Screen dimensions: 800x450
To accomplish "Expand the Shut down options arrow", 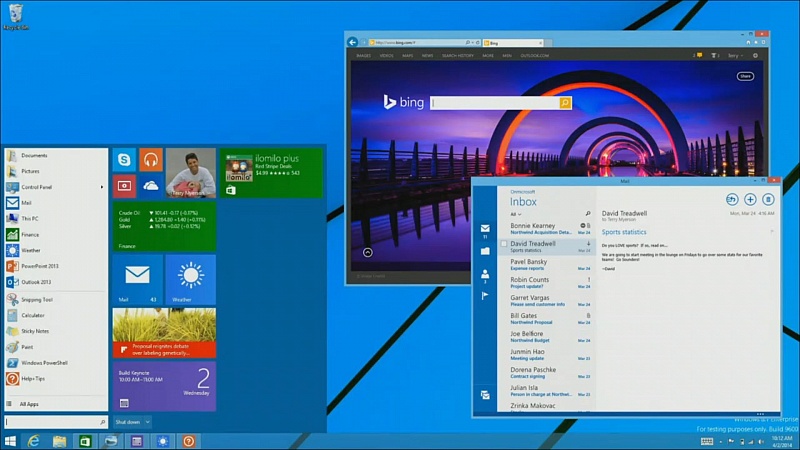I will pyautogui.click(x=148, y=422).
